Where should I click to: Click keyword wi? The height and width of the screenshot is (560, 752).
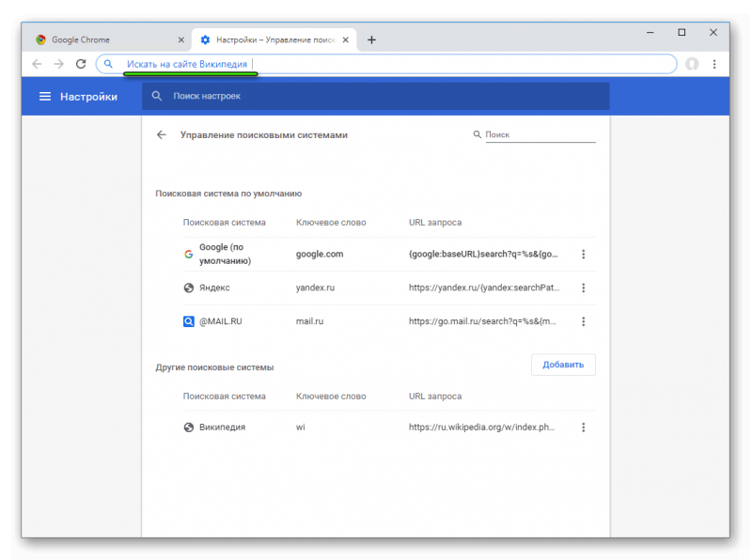click(300, 428)
